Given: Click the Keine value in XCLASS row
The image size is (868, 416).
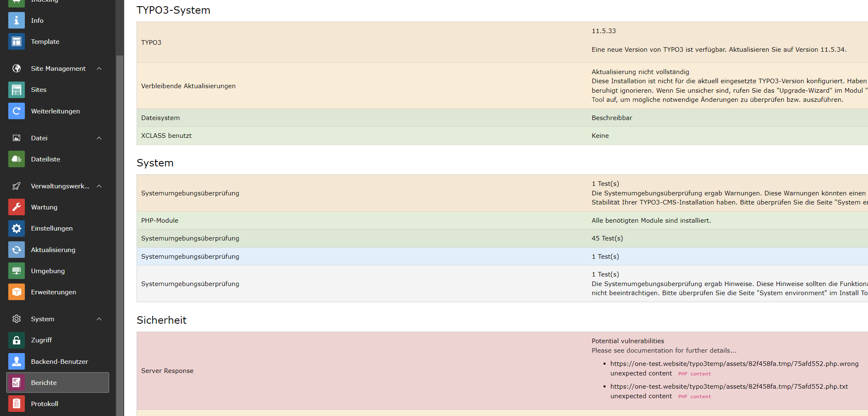Looking at the screenshot, I should (600, 135).
